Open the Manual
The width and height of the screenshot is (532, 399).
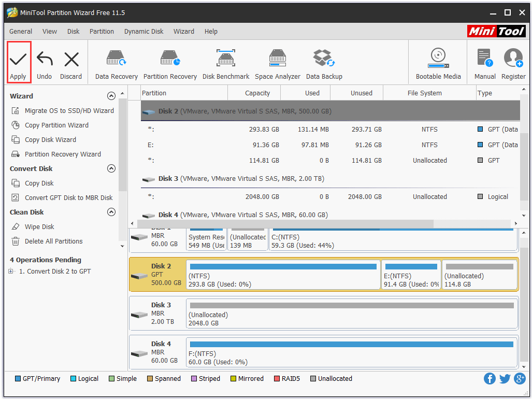(x=484, y=62)
